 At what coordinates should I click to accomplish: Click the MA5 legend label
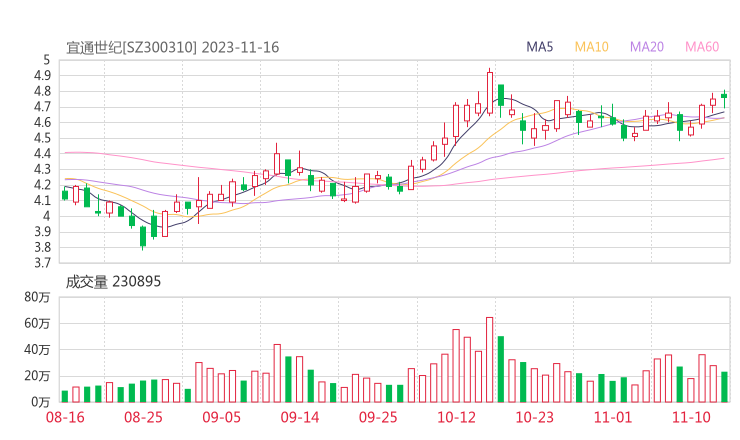pos(539,47)
